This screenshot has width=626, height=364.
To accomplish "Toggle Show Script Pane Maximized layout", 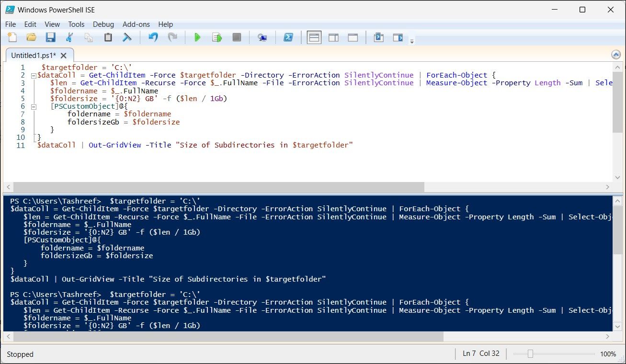I will pyautogui.click(x=353, y=37).
